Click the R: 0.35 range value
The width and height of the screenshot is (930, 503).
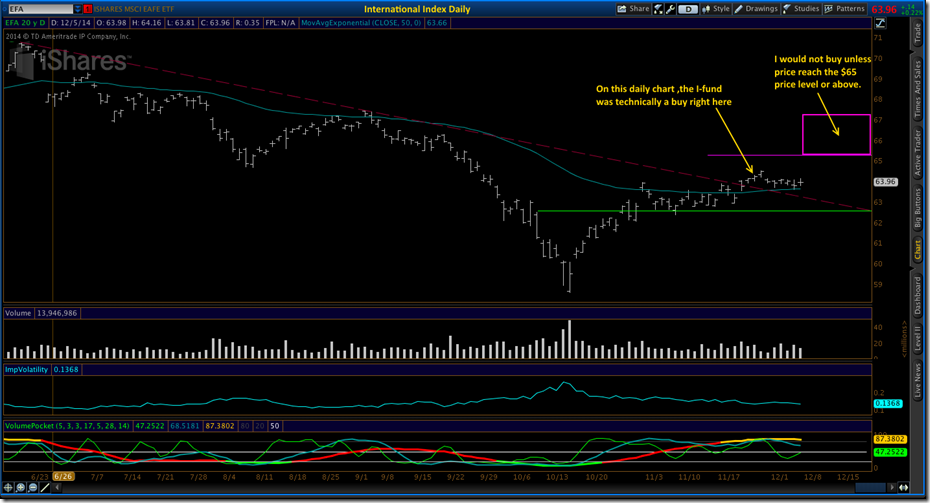pos(247,23)
